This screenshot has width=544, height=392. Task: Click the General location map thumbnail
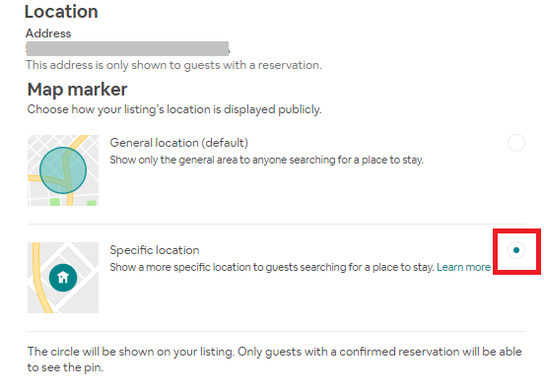coord(63,170)
